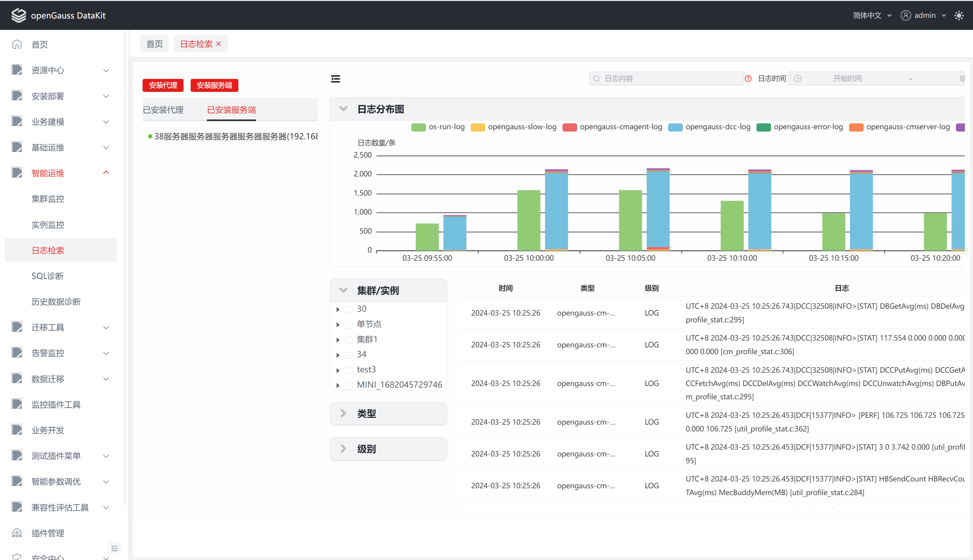Check the 单节点 cluster checkbox
Screen dimensions: 973x560
click(x=348, y=325)
